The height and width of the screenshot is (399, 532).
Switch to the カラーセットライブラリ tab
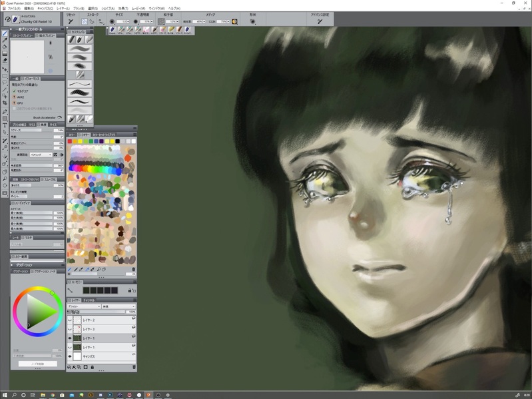click(104, 135)
